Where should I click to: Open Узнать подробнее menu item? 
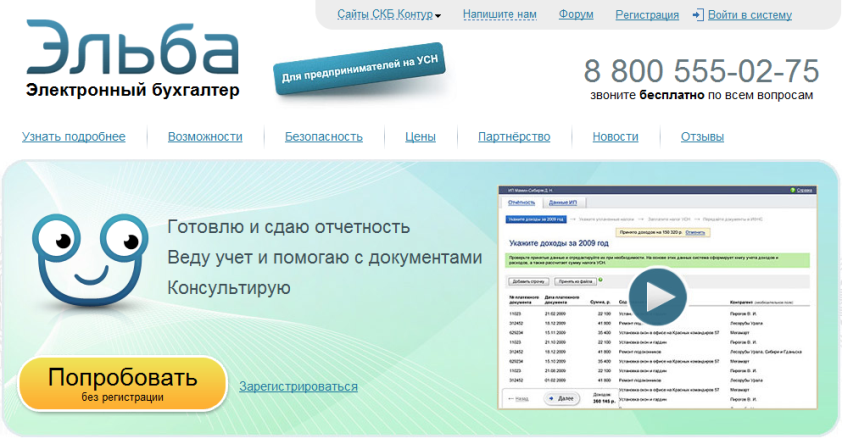click(74, 137)
